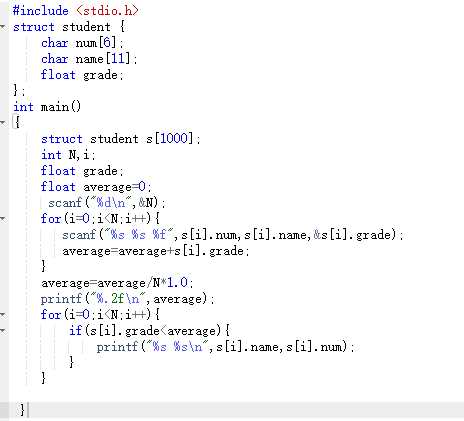The height and width of the screenshot is (421, 464).
Task: Click the scanf "%s %s %f" line
Action: (x=233, y=235)
